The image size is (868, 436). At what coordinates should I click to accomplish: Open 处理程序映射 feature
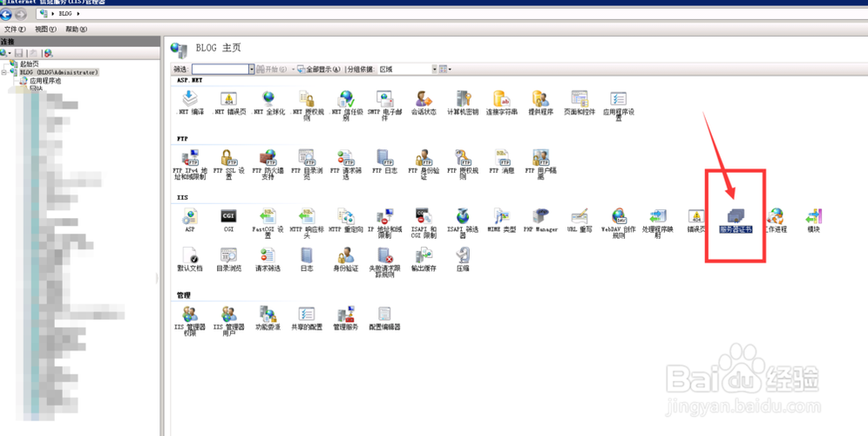click(658, 223)
